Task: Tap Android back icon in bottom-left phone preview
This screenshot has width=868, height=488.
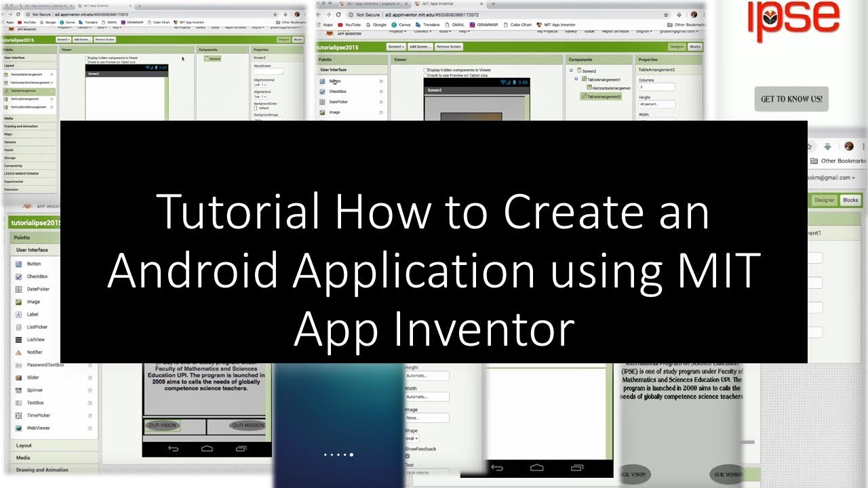Action: [x=174, y=449]
